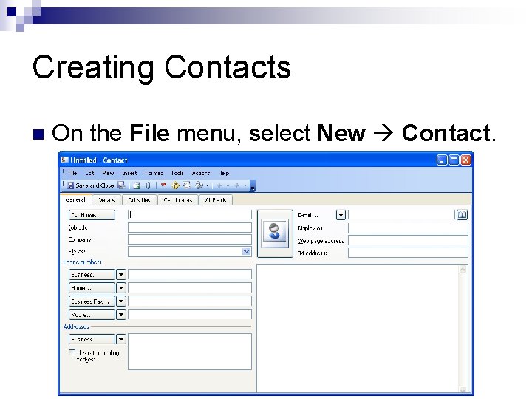Open the Edit menu
Screen dimensions: 532x399
(89, 173)
